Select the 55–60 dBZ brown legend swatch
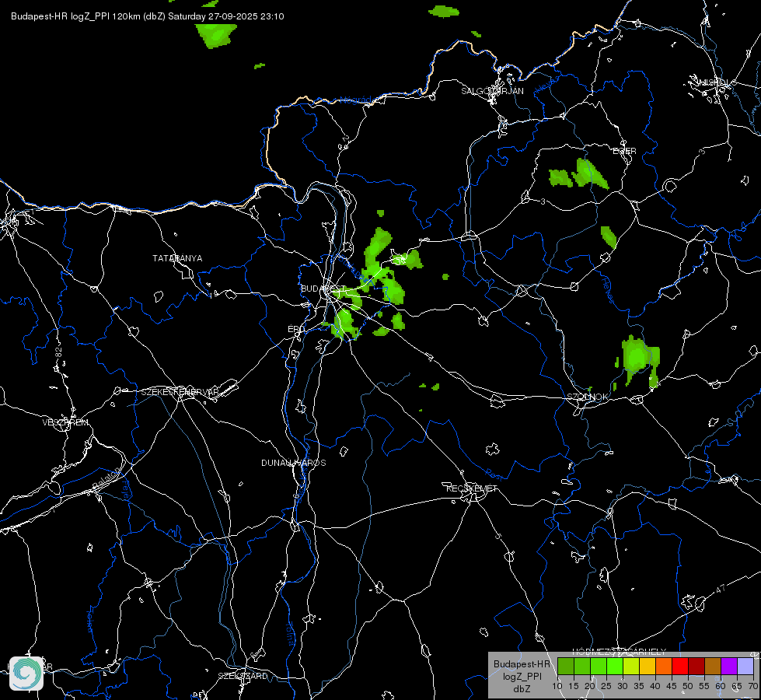The height and width of the screenshot is (700, 761). point(713,666)
